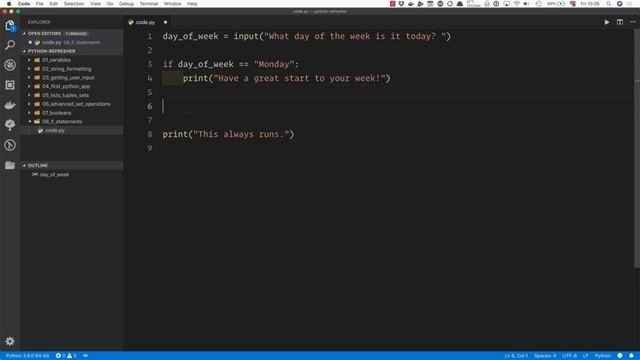Screen dimensions: 640x360
Task: Open the File menu
Action: (40, 4)
